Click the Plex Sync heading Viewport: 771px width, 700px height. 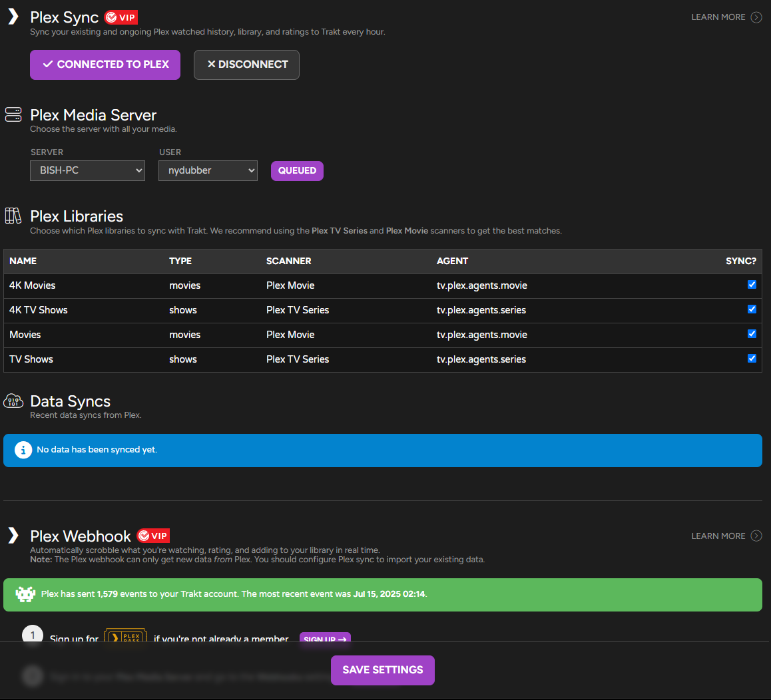pos(65,17)
